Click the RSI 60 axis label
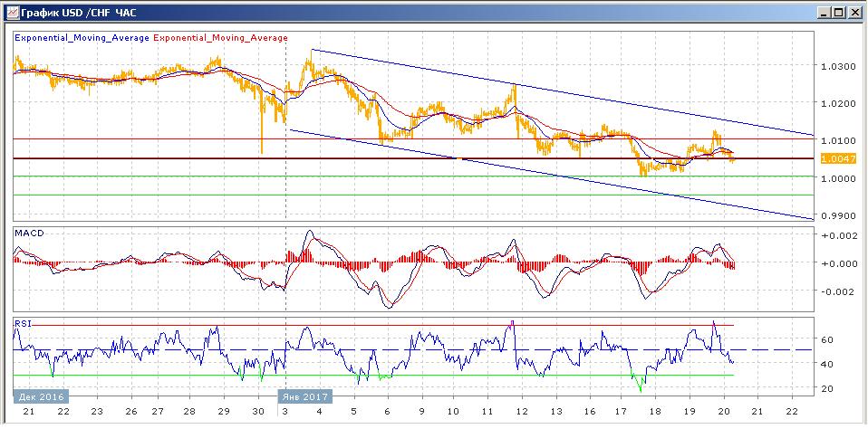The height and width of the screenshot is (429, 868). tap(828, 339)
